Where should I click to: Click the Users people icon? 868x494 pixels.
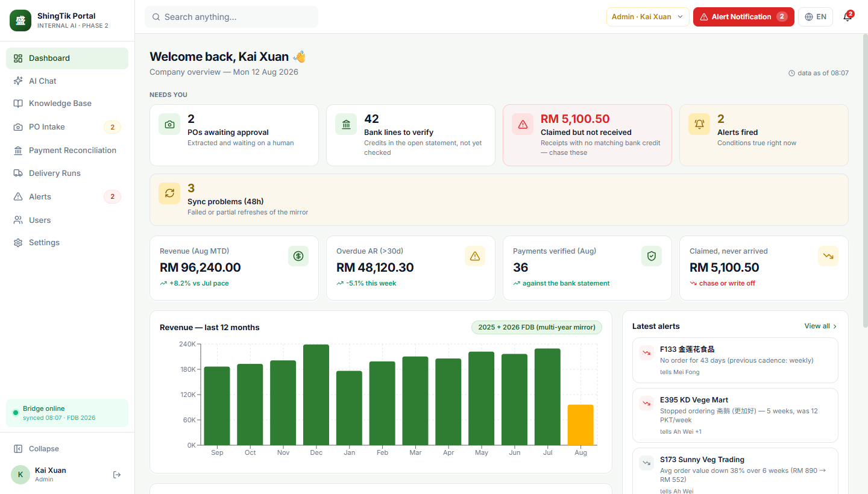coord(18,220)
